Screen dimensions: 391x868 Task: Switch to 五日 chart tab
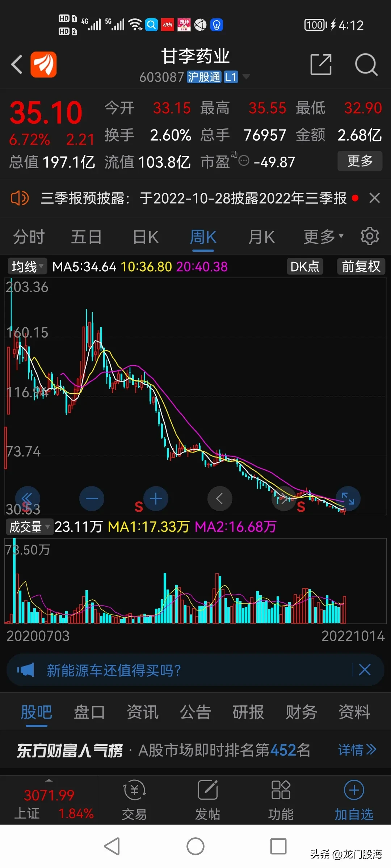86,237
